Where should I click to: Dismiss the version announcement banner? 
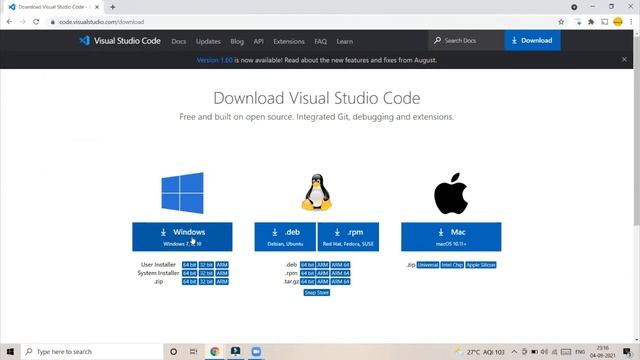coord(624,60)
